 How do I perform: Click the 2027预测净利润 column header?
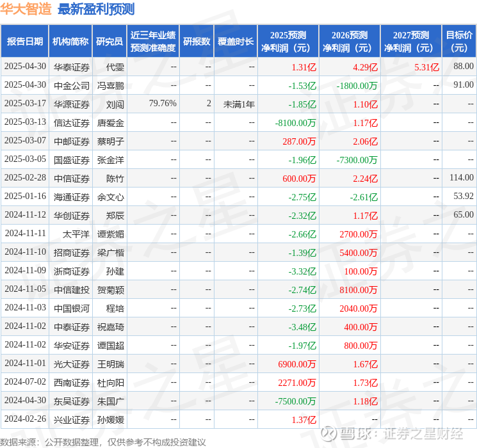pos(411,42)
